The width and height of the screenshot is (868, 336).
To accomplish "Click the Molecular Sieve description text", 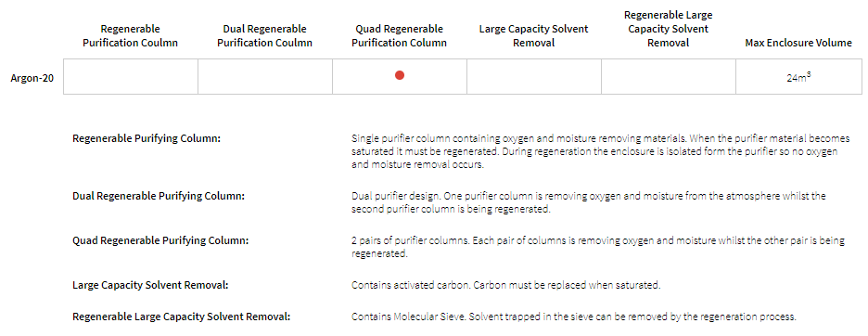I will 574,317.
